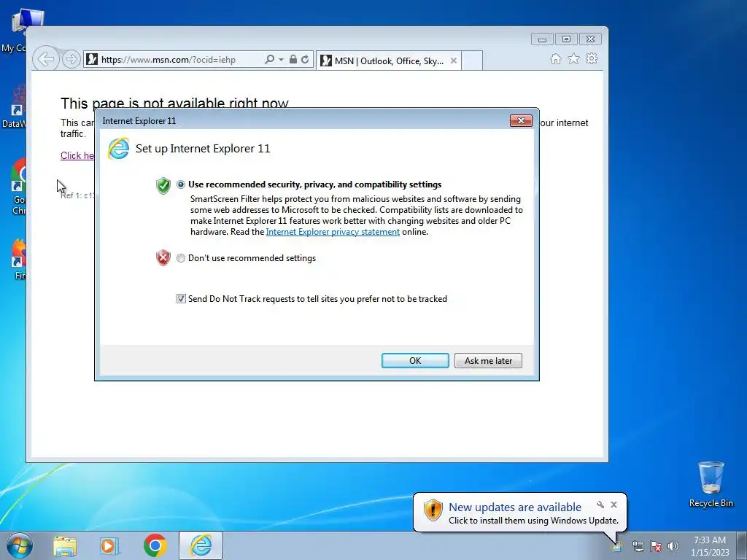This screenshot has width=747, height=560.
Task: Click the network tray icon
Action: click(638, 546)
